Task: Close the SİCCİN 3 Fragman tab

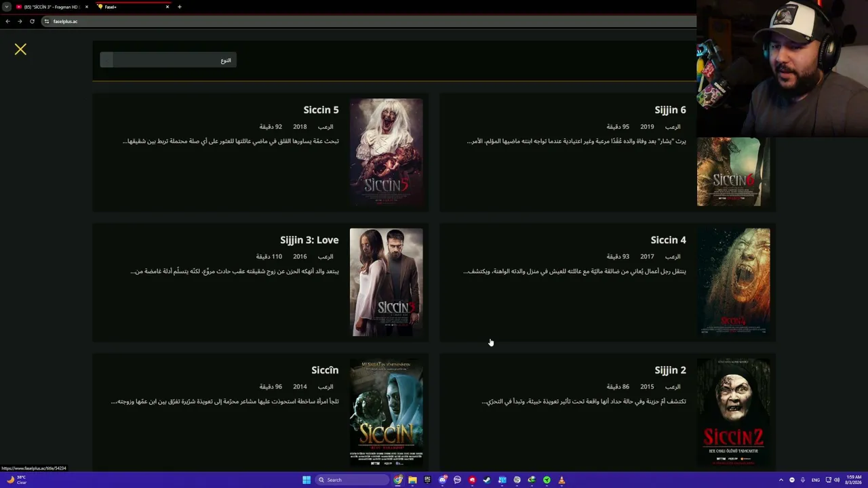Action: coord(87,7)
